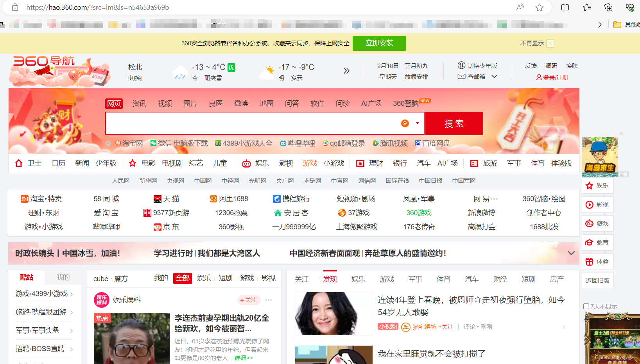
Task: Open the Collections icon in browser toolbar
Action: click(608, 7)
